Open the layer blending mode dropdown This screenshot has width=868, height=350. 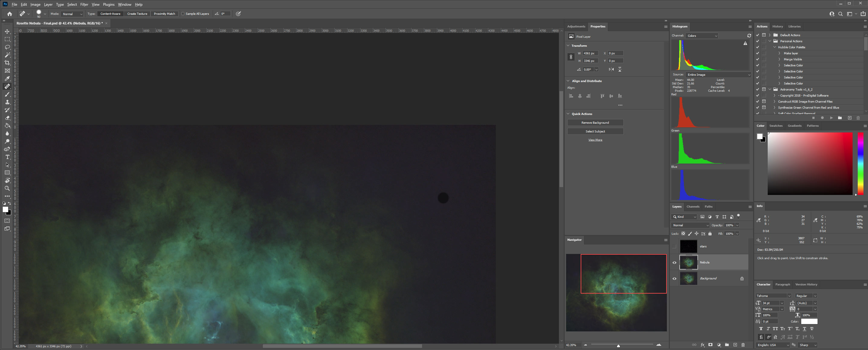point(689,225)
